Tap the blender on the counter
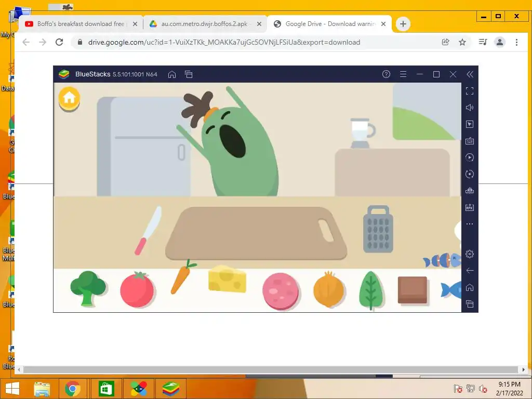Viewport: 532px width, 399px height. tap(362, 133)
